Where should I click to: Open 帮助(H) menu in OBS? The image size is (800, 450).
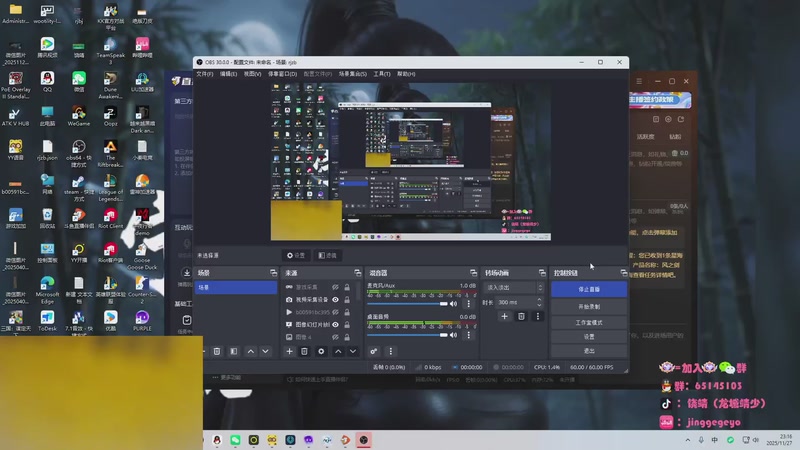(406, 74)
